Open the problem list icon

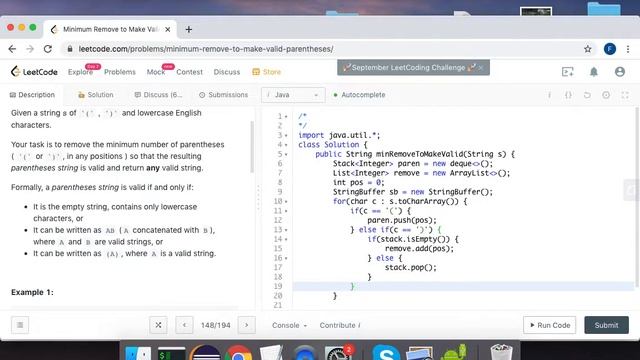click(x=20, y=325)
